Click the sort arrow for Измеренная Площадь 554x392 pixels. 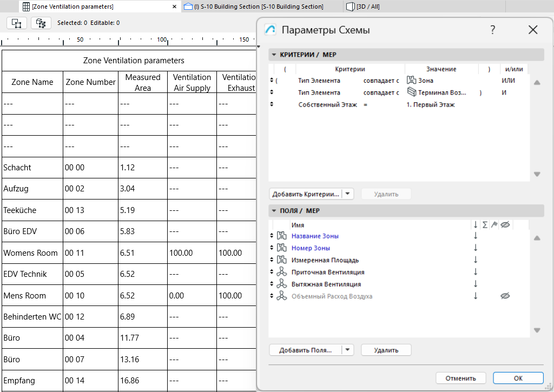tap(476, 260)
